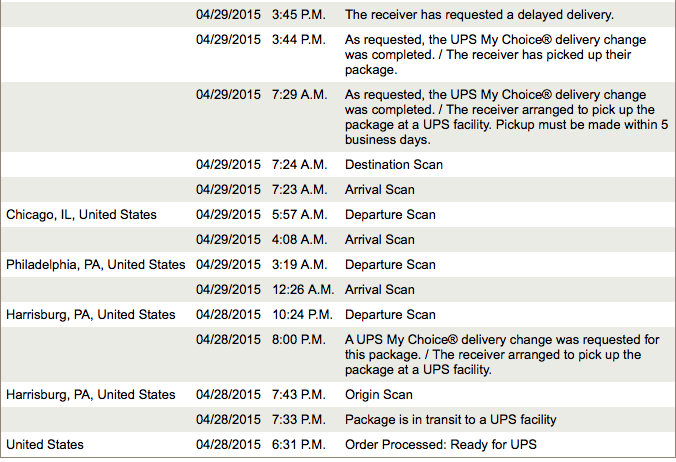Click the 8:00 P.M. delivery change description
Screen dimensions: 676x462
[x=502, y=355]
